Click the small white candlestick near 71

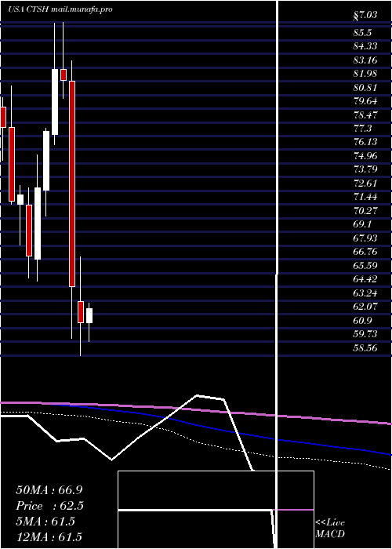click(20, 199)
